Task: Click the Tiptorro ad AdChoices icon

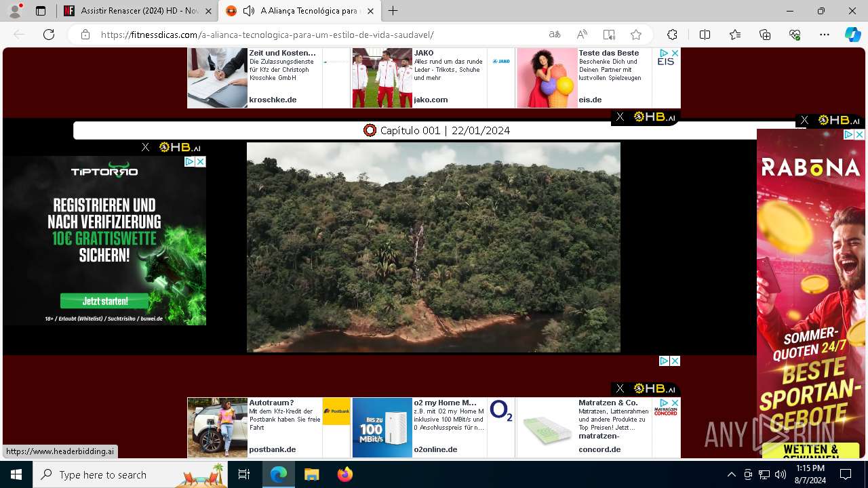Action: pos(190,161)
